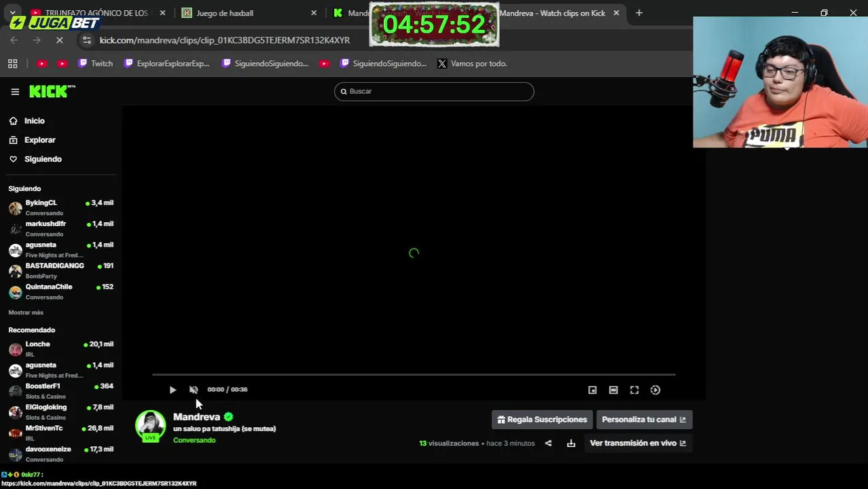Viewport: 868px width, 489px height.
Task: Toggle picture-in-picture mode icon
Action: 592,390
